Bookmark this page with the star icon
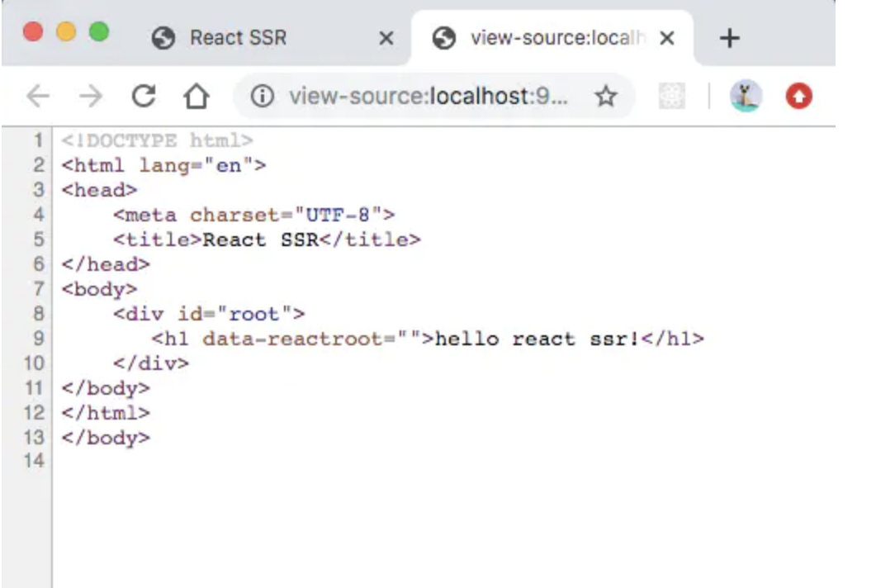 [606, 97]
